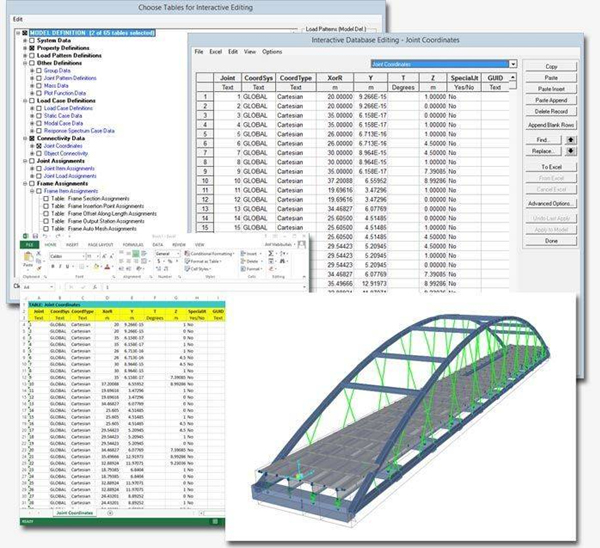Open the File menu in database editing window
Viewport: 600px width, 548px height.
[199, 52]
